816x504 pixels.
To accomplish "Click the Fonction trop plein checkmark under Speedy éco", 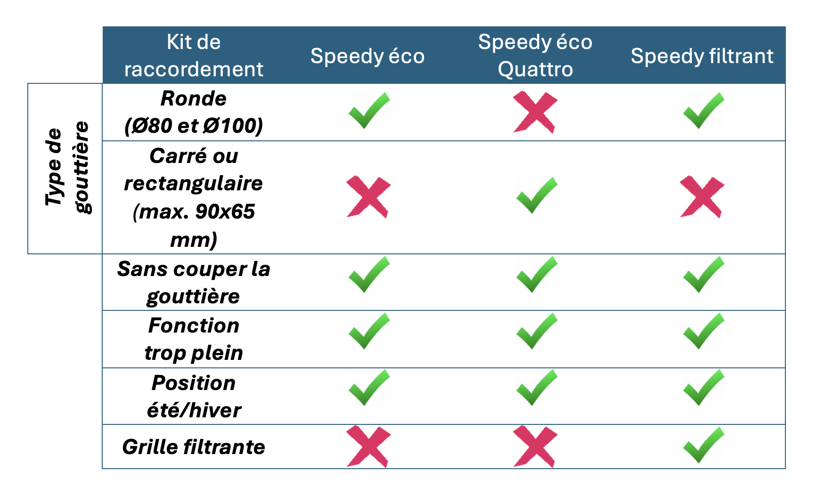I will click(x=369, y=331).
